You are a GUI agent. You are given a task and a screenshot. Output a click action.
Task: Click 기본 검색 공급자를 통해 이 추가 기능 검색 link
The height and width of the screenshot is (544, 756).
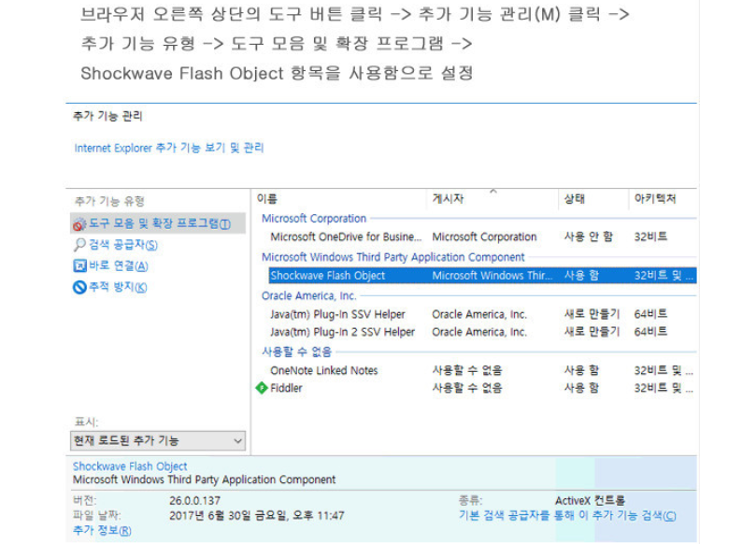567,516
